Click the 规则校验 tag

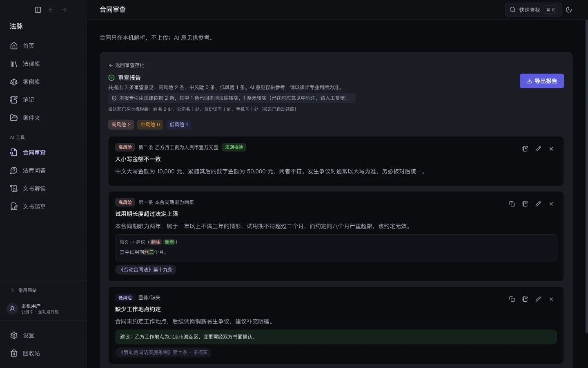pos(234,147)
